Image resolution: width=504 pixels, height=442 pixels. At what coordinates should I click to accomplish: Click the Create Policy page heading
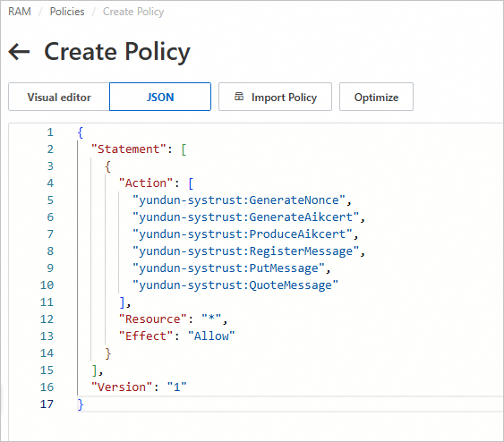point(117,52)
